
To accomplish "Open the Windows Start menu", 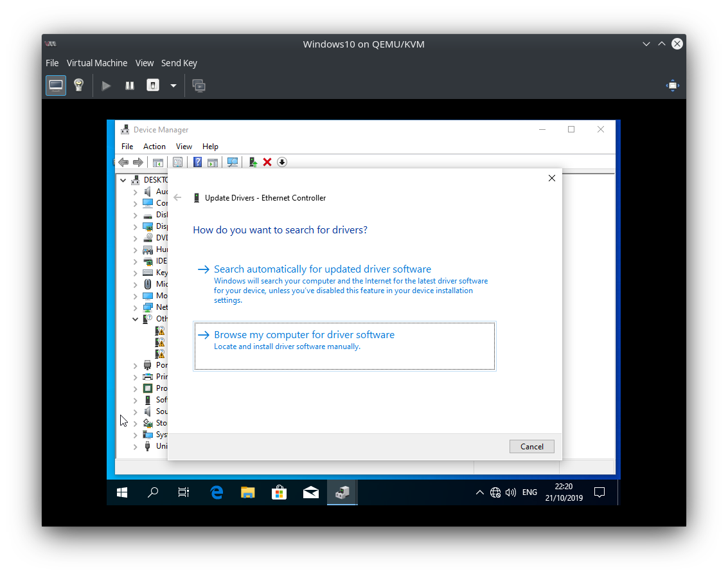I will [122, 492].
